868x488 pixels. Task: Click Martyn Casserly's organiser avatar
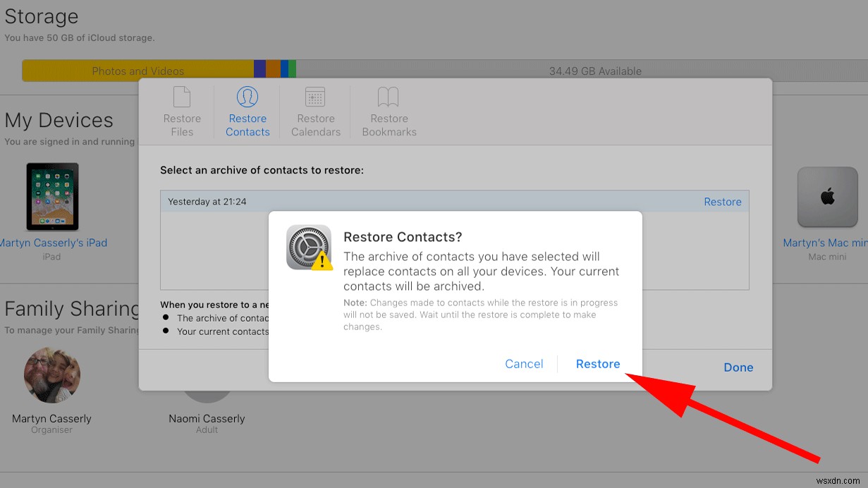point(51,375)
